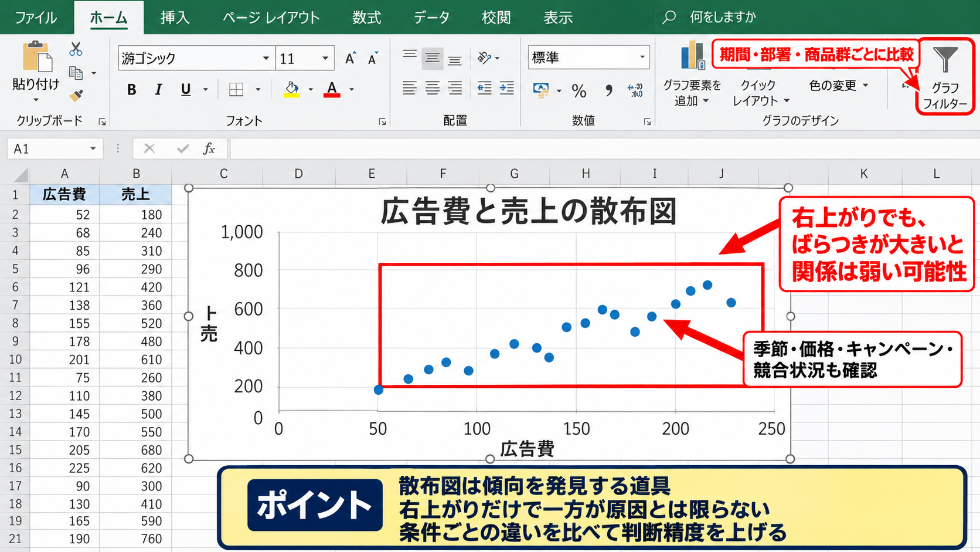Click the insert function fx icon
This screenshot has height=552, width=980.
pyautogui.click(x=209, y=149)
